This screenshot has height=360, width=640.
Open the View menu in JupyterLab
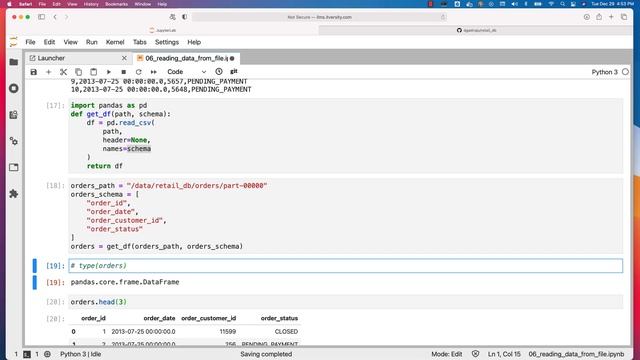point(71,42)
